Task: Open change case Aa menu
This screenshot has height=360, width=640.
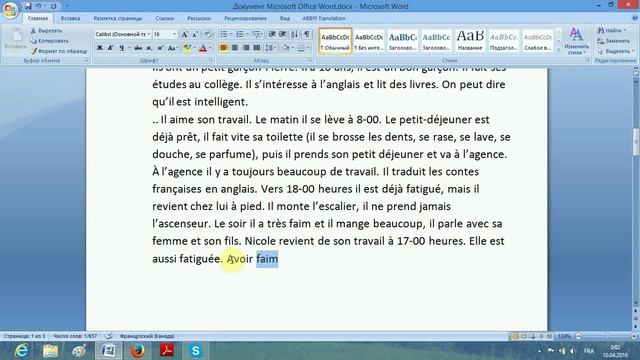Action: pos(172,48)
